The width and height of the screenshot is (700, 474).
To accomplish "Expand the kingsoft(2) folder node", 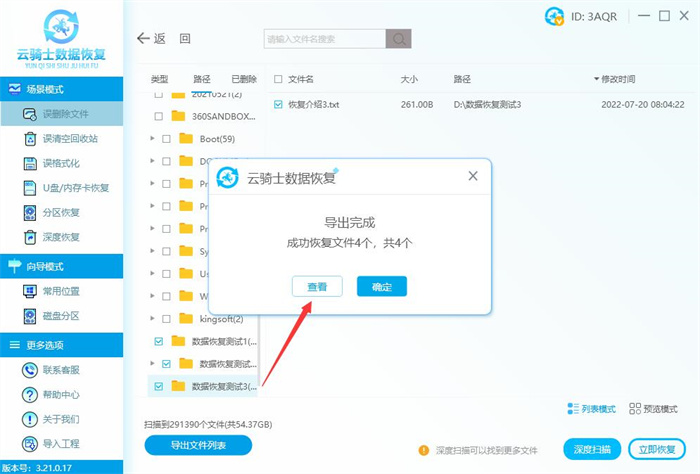I will (152, 319).
